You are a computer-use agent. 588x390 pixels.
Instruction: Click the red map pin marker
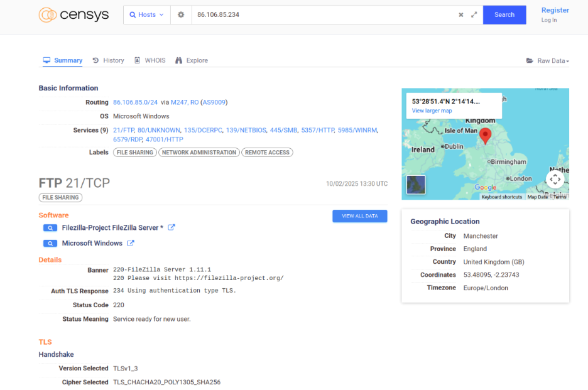(x=485, y=135)
